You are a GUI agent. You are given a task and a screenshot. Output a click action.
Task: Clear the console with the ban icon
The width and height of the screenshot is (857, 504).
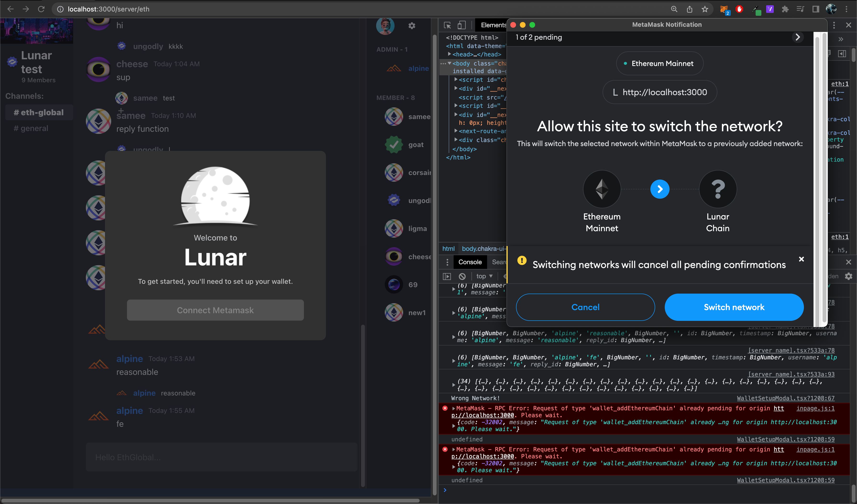462,276
